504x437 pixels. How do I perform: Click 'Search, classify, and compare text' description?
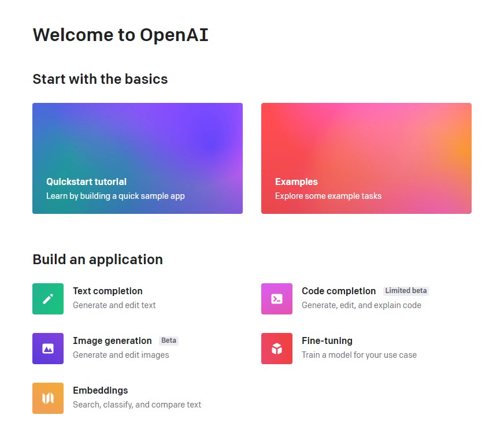[137, 405]
